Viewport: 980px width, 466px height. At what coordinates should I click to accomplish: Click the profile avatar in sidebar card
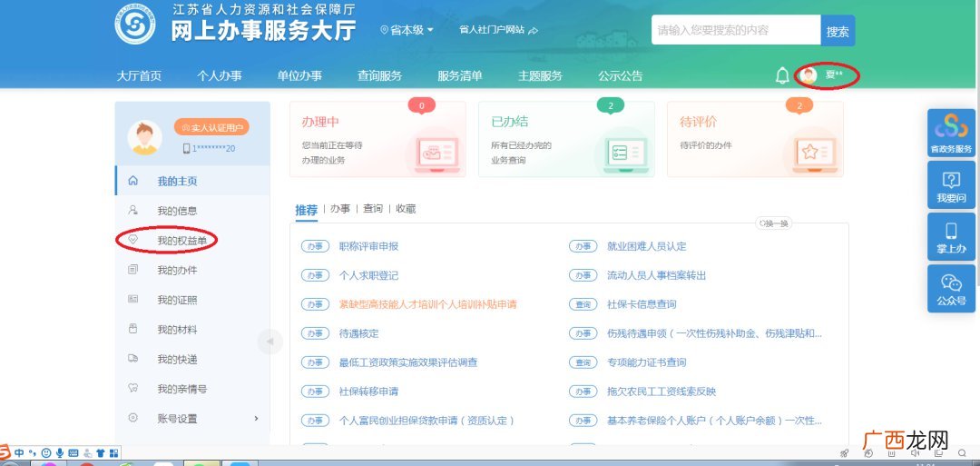point(144,137)
